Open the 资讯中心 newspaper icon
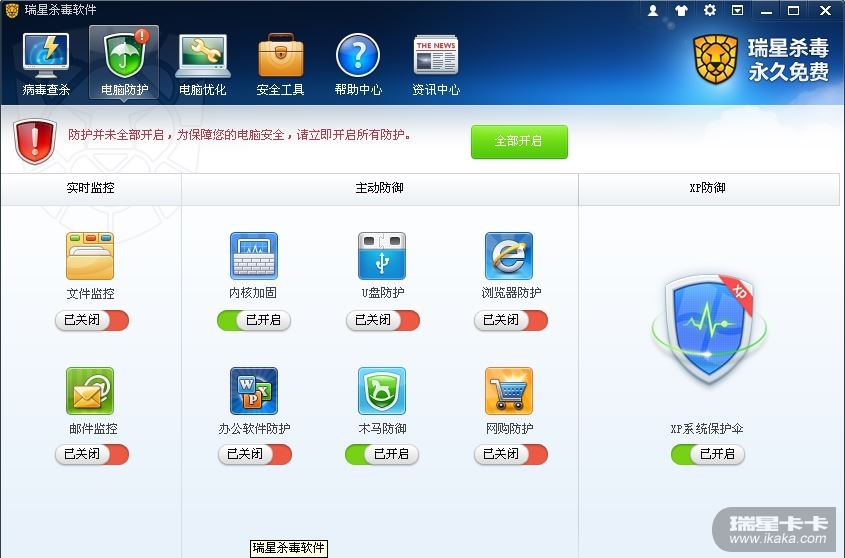 click(x=436, y=54)
